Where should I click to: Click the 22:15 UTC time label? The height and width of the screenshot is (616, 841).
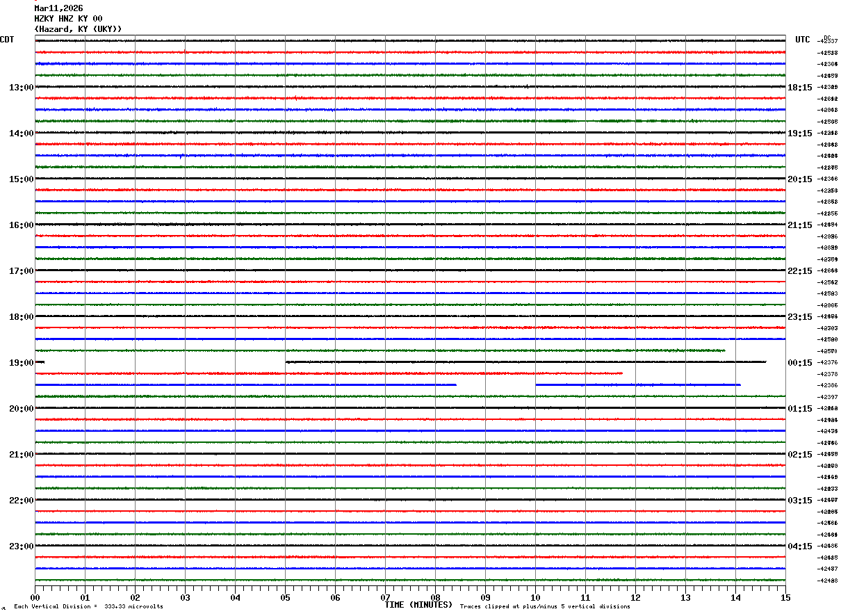pos(800,271)
